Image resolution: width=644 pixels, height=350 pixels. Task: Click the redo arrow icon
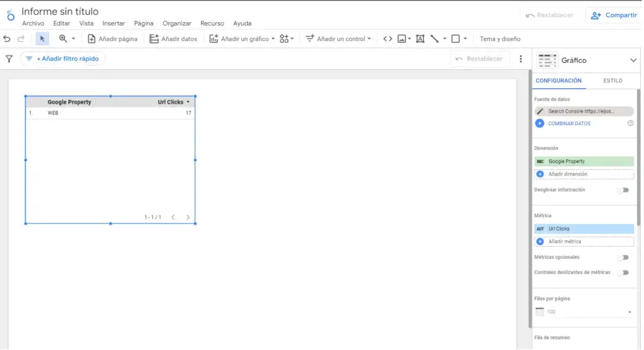pos(21,38)
